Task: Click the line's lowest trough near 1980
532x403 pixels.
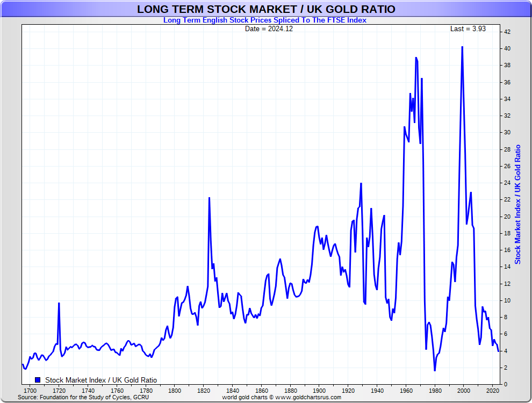Action: [435, 370]
